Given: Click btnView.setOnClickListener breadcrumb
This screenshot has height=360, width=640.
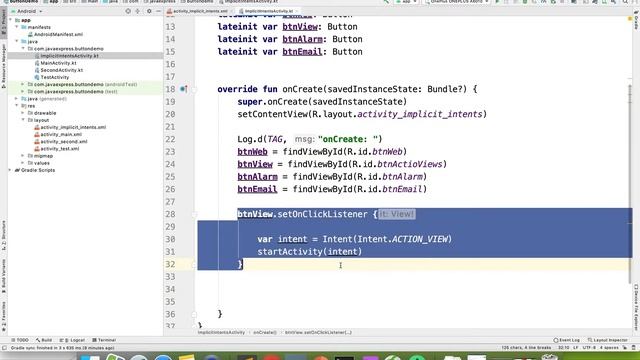Looking at the screenshot, I should point(318,332).
